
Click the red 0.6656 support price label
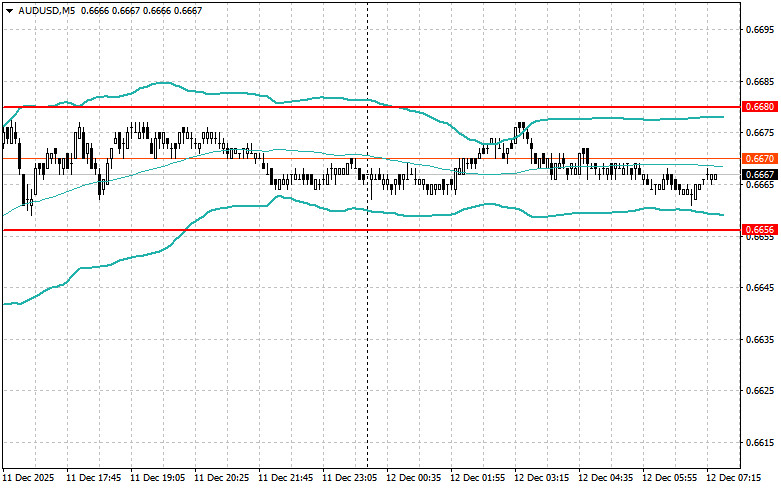[760, 230]
